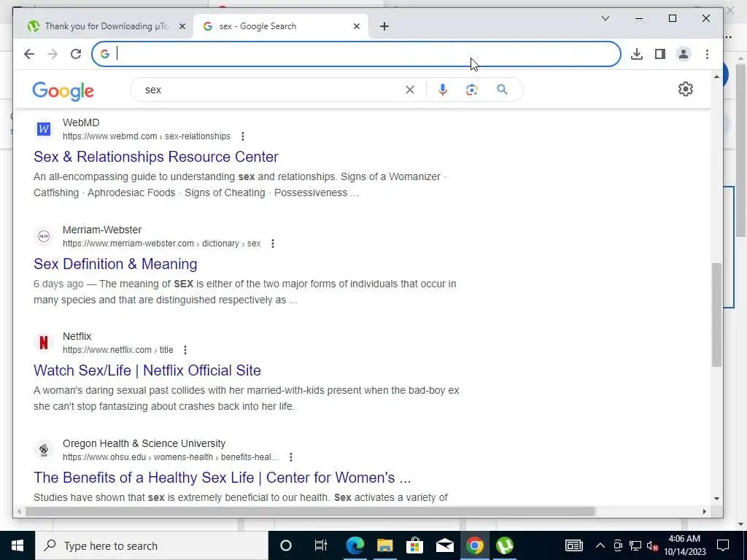The image size is (747, 560).
Task: Search by image with Lens icon
Action: click(x=472, y=90)
